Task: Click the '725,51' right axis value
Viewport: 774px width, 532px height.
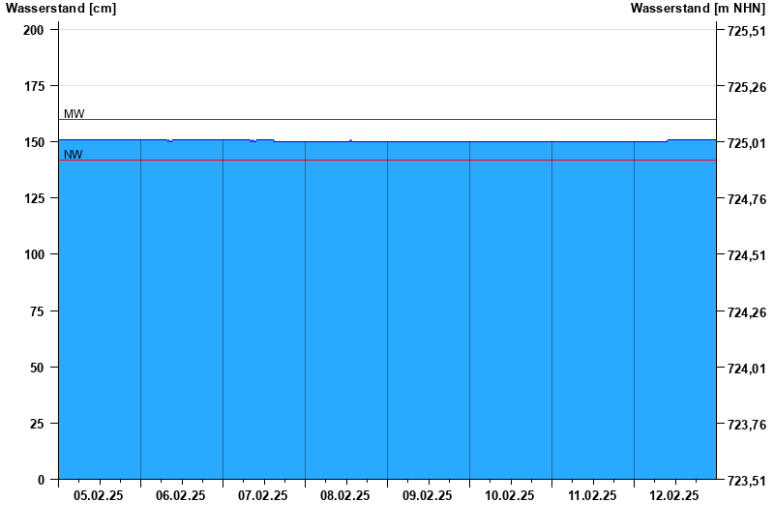Action: (x=747, y=31)
